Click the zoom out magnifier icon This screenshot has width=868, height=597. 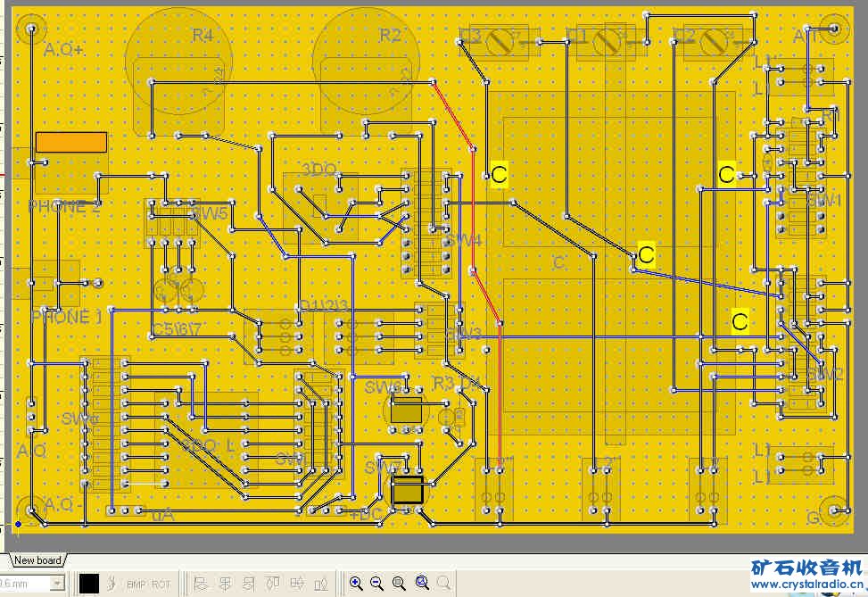(x=377, y=583)
